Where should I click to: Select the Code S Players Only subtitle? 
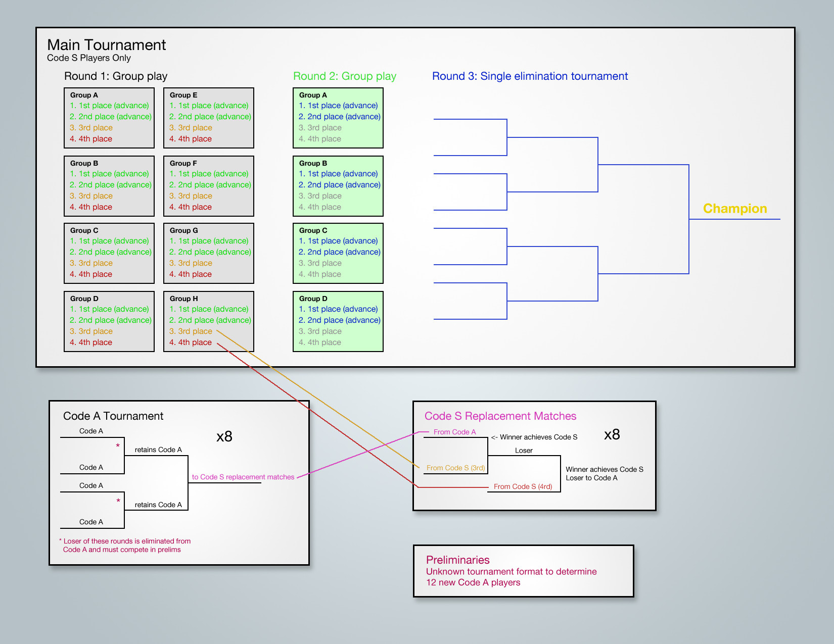tap(89, 58)
